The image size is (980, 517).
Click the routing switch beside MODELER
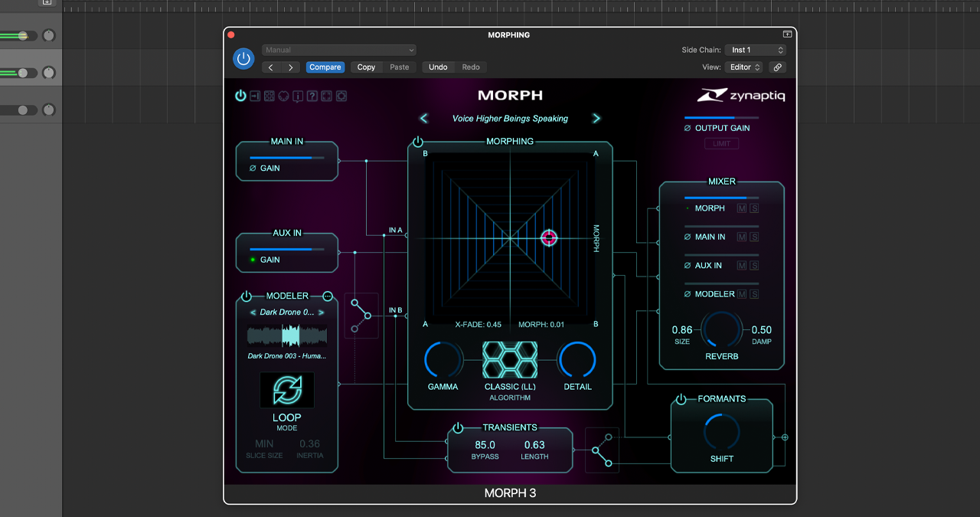point(361,315)
